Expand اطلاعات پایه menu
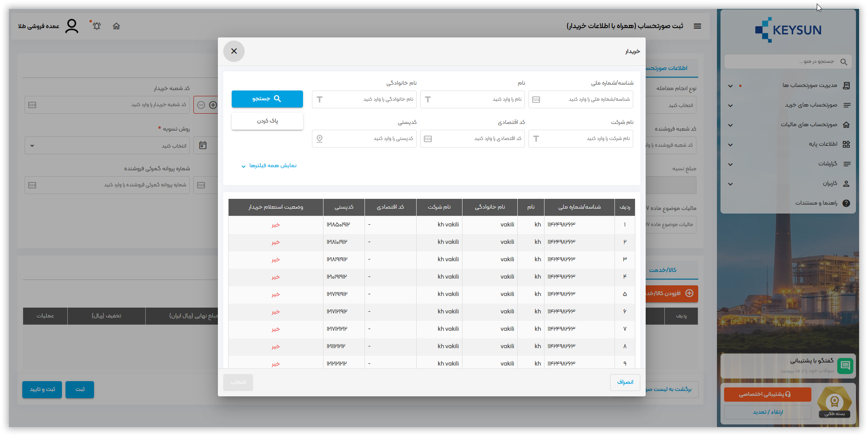 (789, 144)
